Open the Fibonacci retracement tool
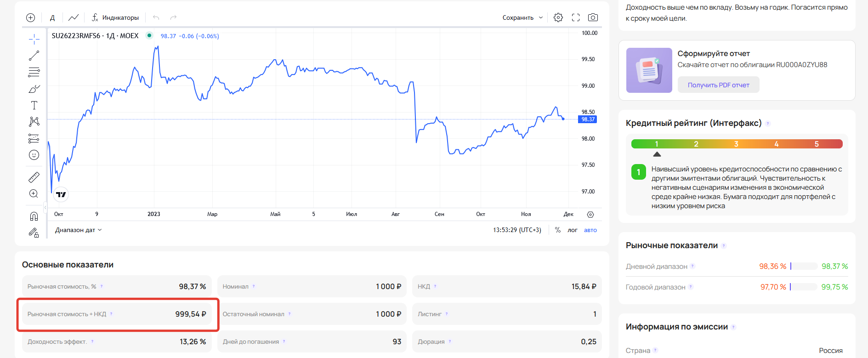The height and width of the screenshot is (358, 868). [x=34, y=72]
